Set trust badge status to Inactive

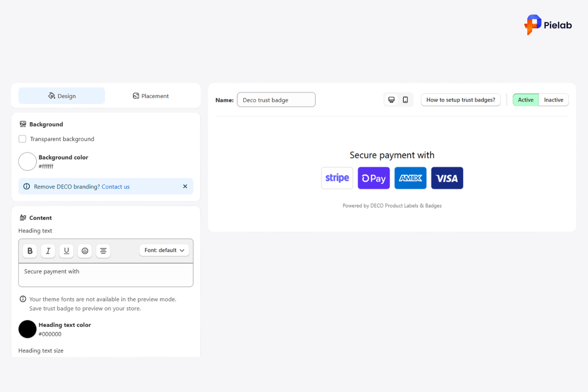[554, 100]
